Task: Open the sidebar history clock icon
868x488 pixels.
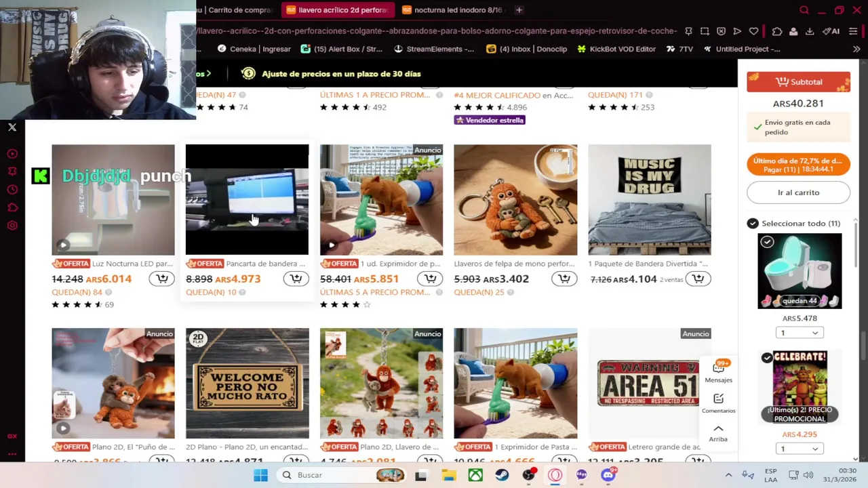Action: click(x=12, y=190)
